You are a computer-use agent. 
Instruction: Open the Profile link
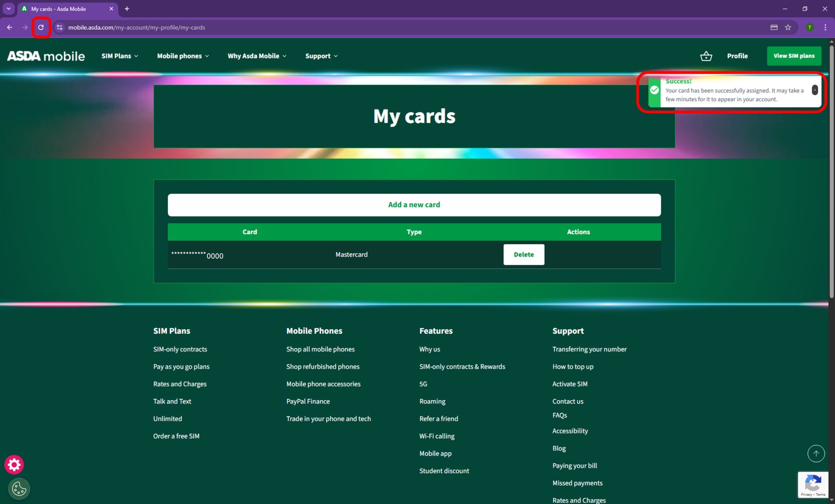pos(737,56)
